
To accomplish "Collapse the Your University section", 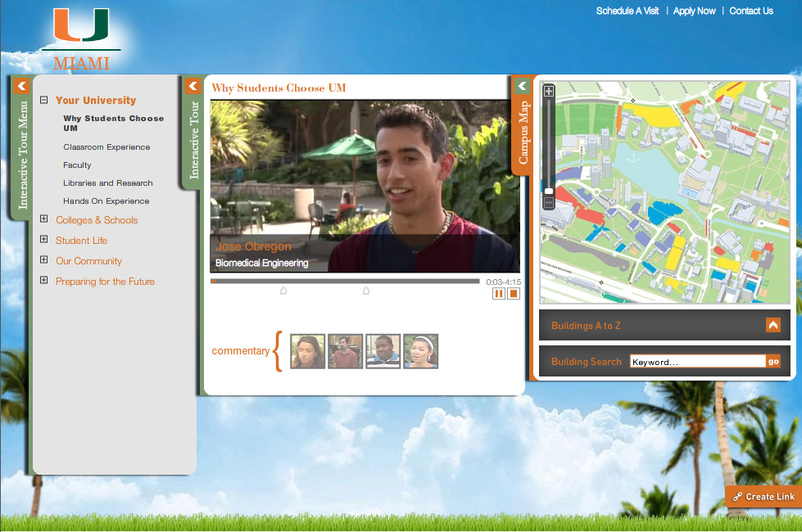I will tap(44, 100).
